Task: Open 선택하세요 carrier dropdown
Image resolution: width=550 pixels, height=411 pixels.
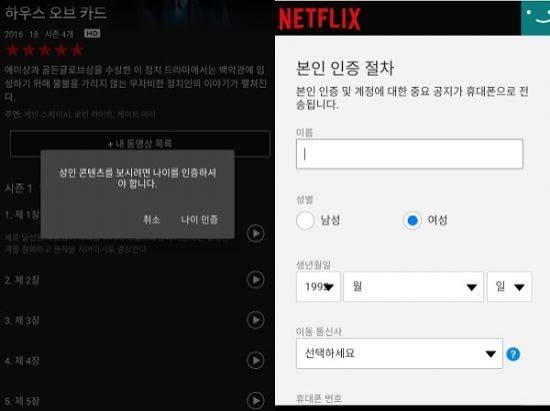Action: coord(399,353)
